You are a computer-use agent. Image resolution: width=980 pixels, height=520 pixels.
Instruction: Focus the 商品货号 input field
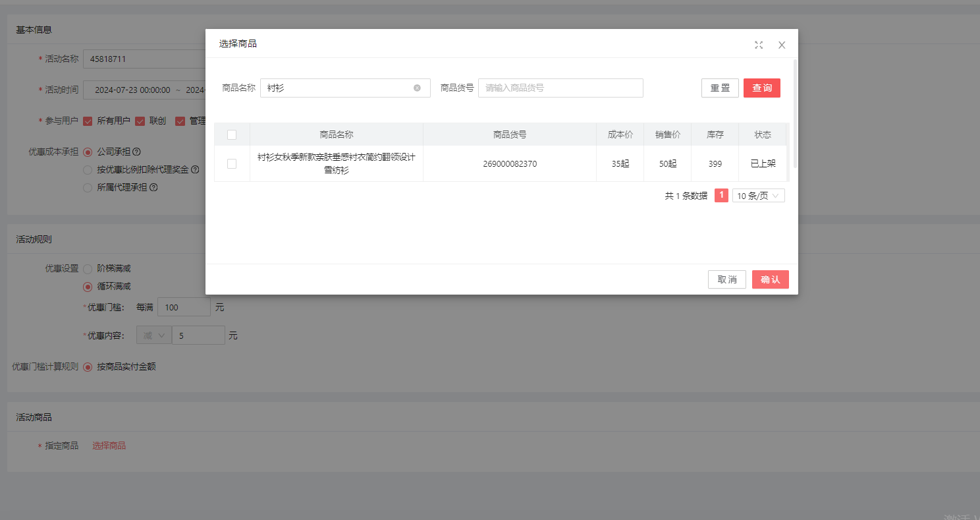[560, 88]
